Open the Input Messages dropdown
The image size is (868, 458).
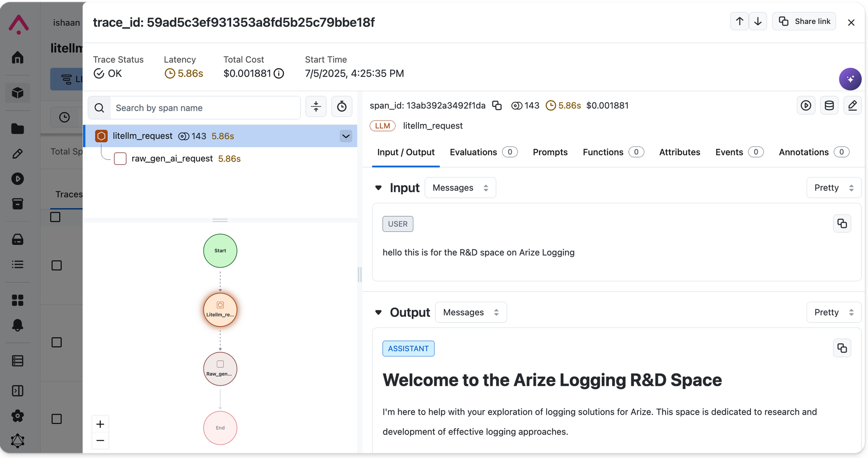(460, 187)
